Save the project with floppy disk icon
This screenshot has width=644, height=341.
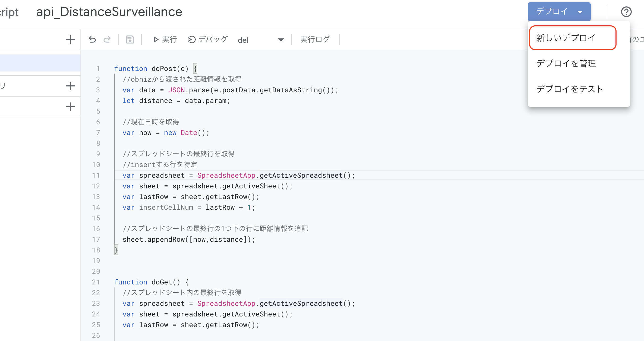pyautogui.click(x=130, y=39)
